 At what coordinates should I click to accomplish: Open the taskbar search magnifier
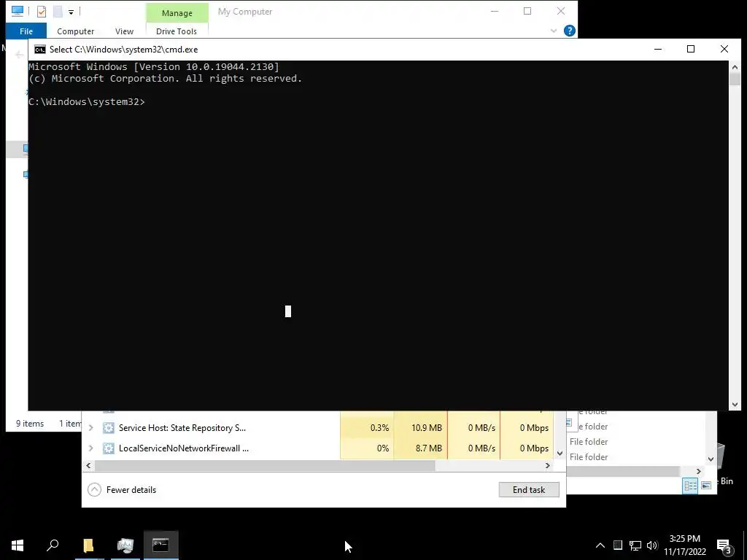tap(53, 545)
